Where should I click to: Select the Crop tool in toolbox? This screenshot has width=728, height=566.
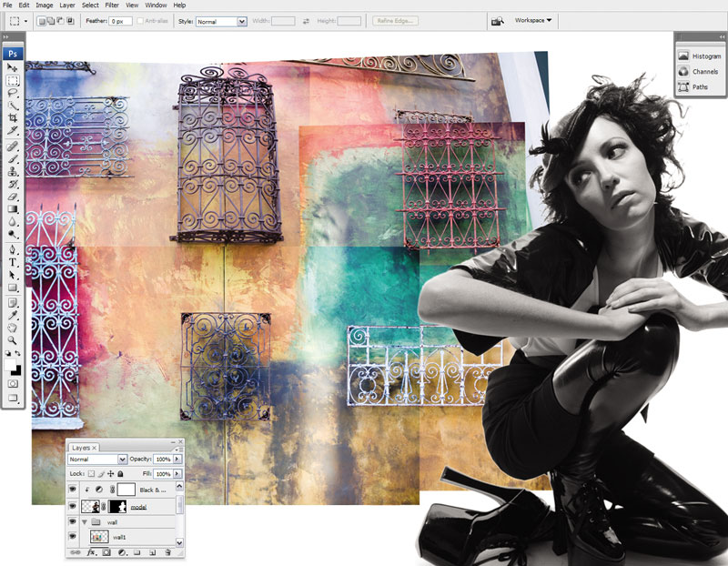click(14, 118)
